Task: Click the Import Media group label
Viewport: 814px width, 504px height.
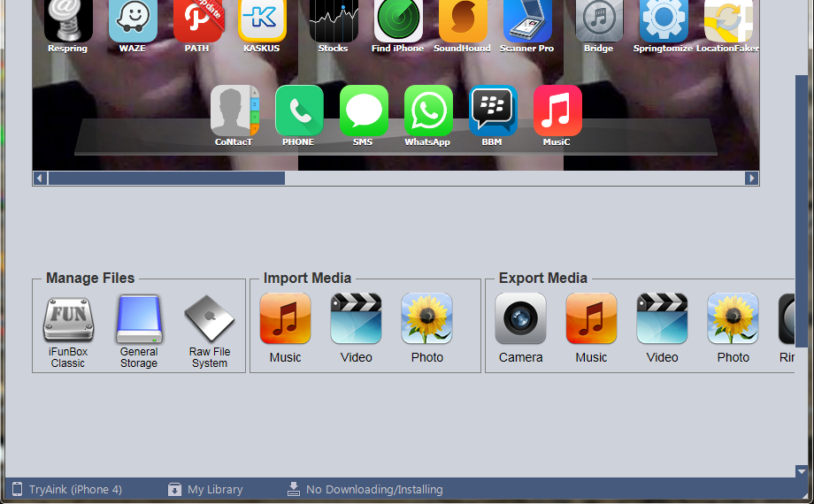Action: click(307, 278)
